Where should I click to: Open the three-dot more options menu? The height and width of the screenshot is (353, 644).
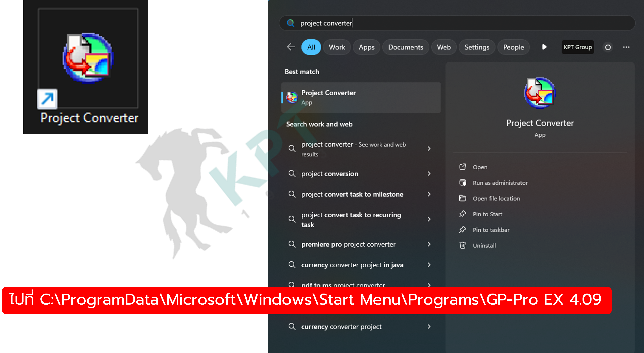(626, 47)
